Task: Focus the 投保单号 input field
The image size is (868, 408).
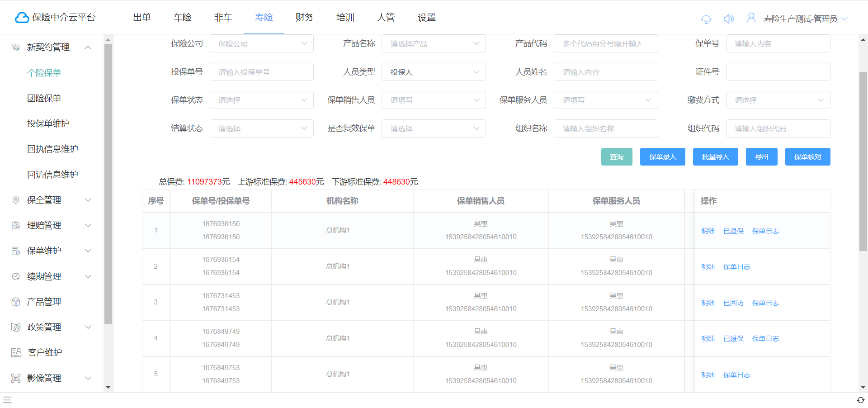Action: pyautogui.click(x=262, y=72)
